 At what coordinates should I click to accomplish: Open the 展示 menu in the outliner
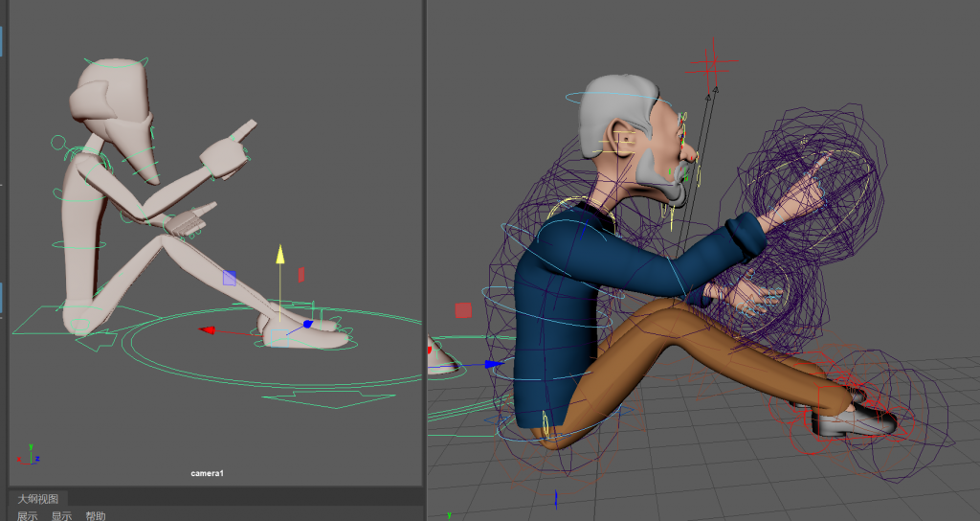coord(27,516)
